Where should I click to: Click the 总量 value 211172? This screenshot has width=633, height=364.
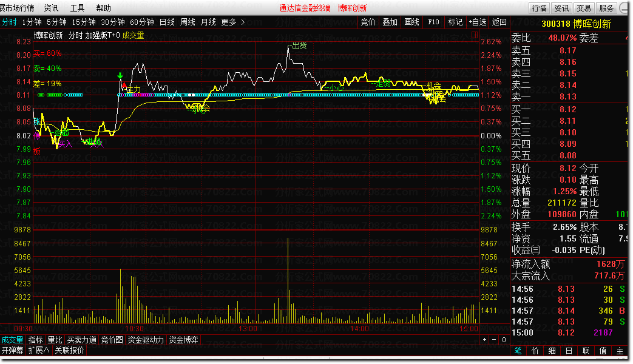562,203
